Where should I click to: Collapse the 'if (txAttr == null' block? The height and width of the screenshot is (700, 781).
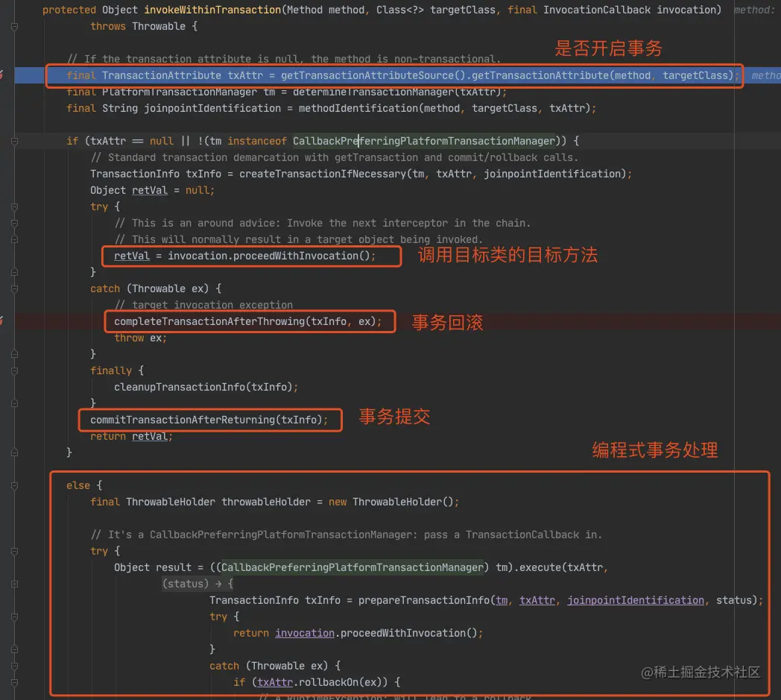click(14, 142)
